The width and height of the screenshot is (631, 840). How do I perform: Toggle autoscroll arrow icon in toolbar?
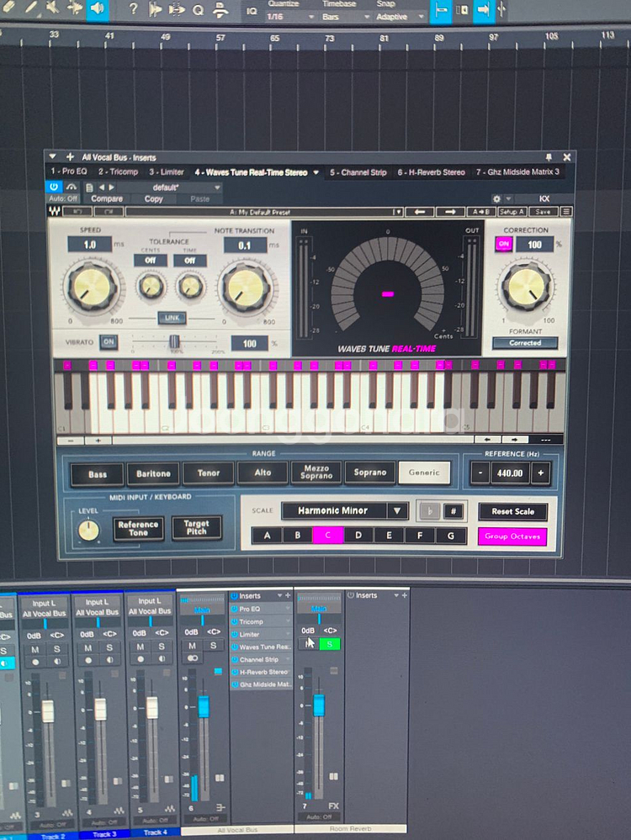[483, 9]
